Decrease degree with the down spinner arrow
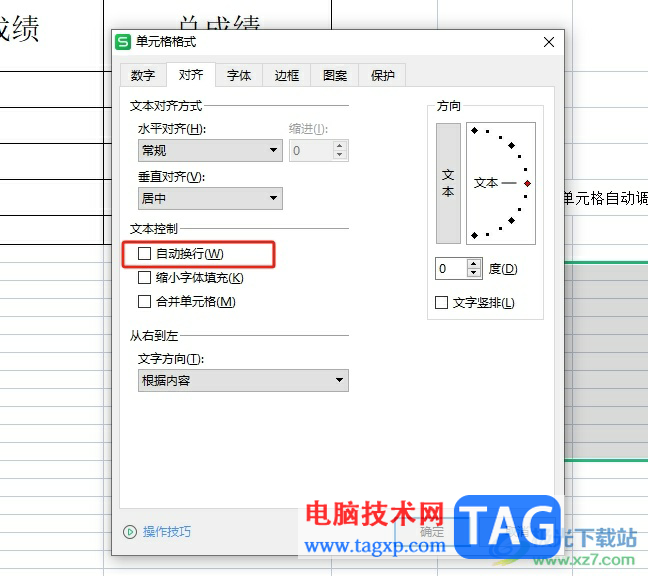This screenshot has height=576, width=648. coord(474,273)
